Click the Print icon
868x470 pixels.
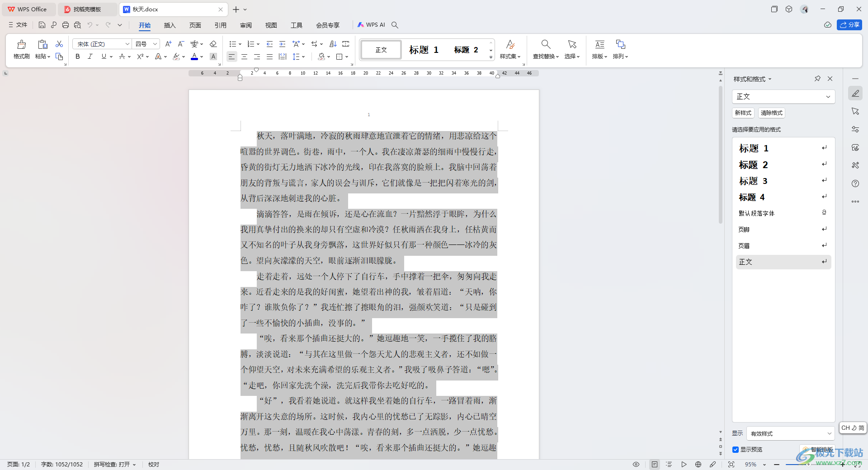(x=66, y=25)
